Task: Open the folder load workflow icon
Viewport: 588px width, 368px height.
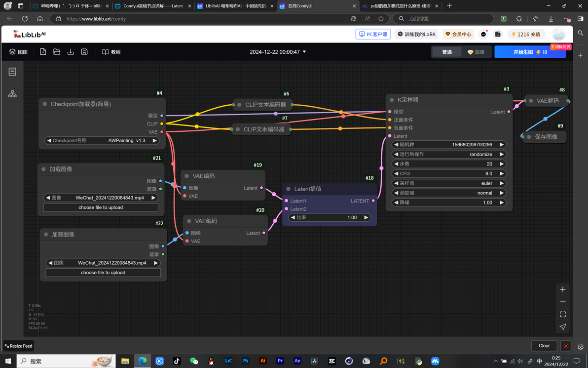Action: (57, 52)
